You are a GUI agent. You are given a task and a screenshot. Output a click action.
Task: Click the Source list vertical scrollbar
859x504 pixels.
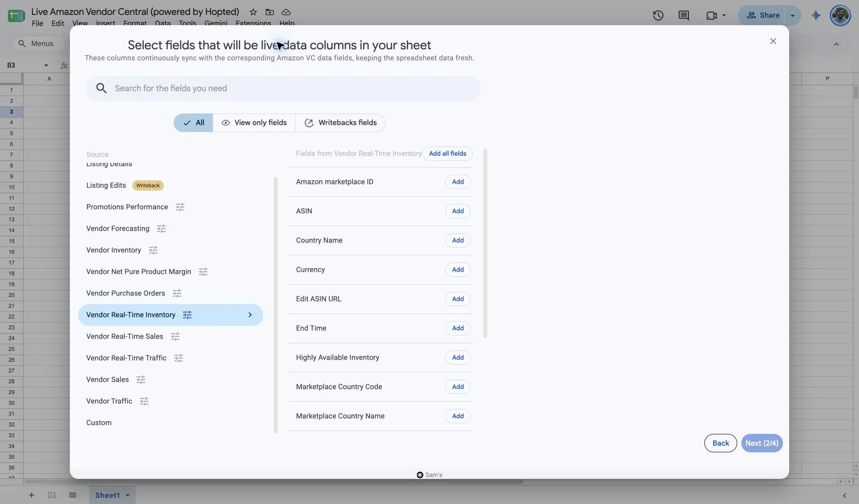[x=276, y=305]
